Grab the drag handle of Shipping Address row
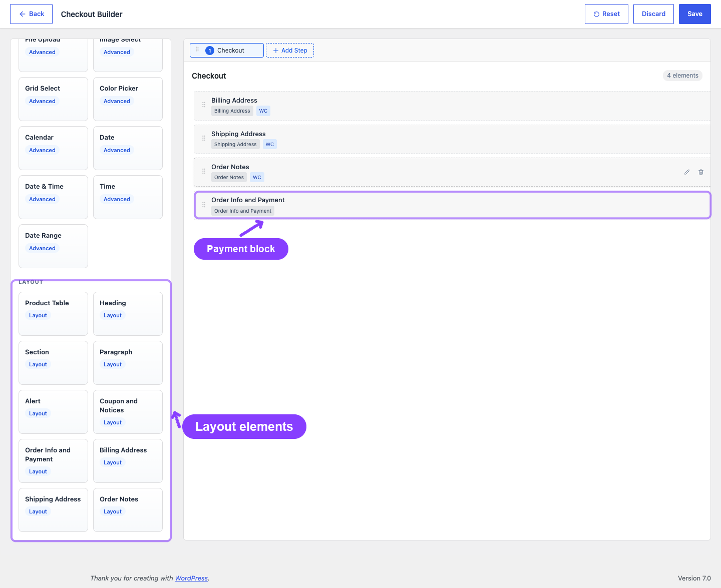Screen dimensions: 721x588 [x=204, y=139]
